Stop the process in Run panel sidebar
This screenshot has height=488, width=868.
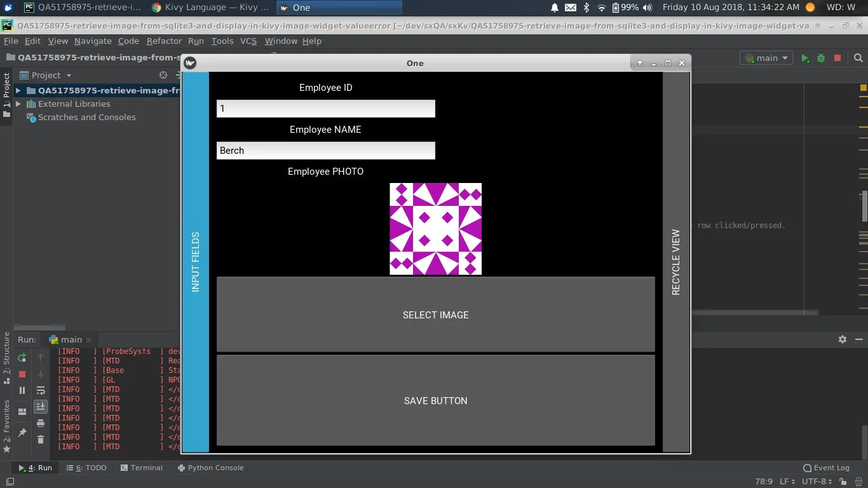[x=22, y=374]
